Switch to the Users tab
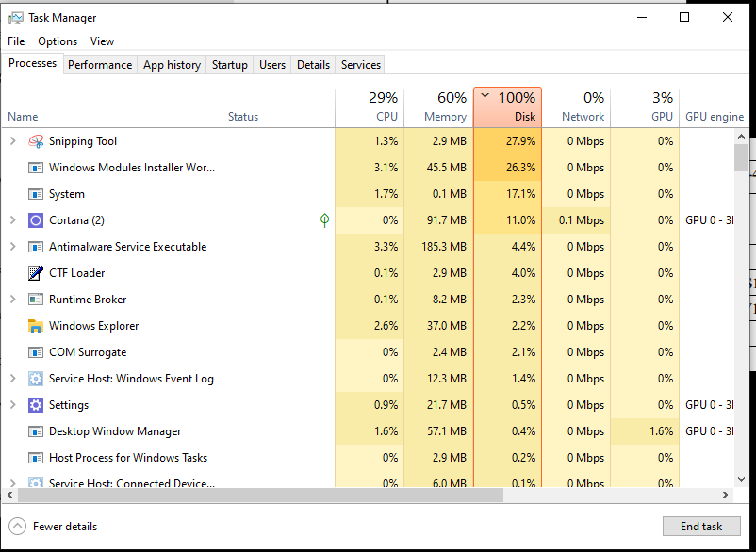756x552 pixels. click(x=272, y=65)
